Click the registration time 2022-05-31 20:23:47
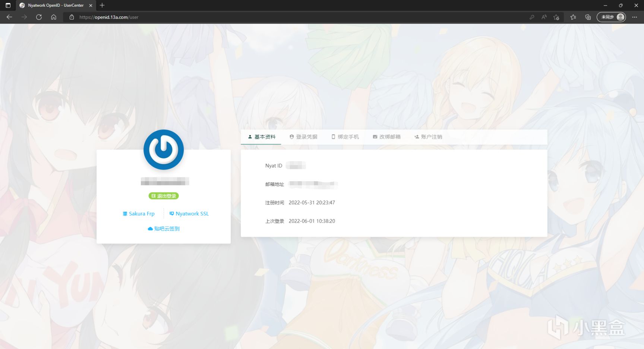Screen dimensions: 644x349 (x=312, y=202)
